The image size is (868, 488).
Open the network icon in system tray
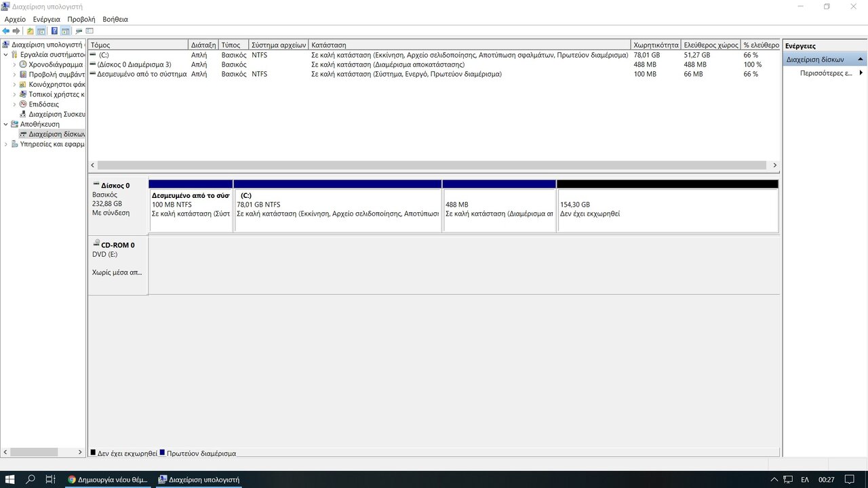[x=788, y=480]
